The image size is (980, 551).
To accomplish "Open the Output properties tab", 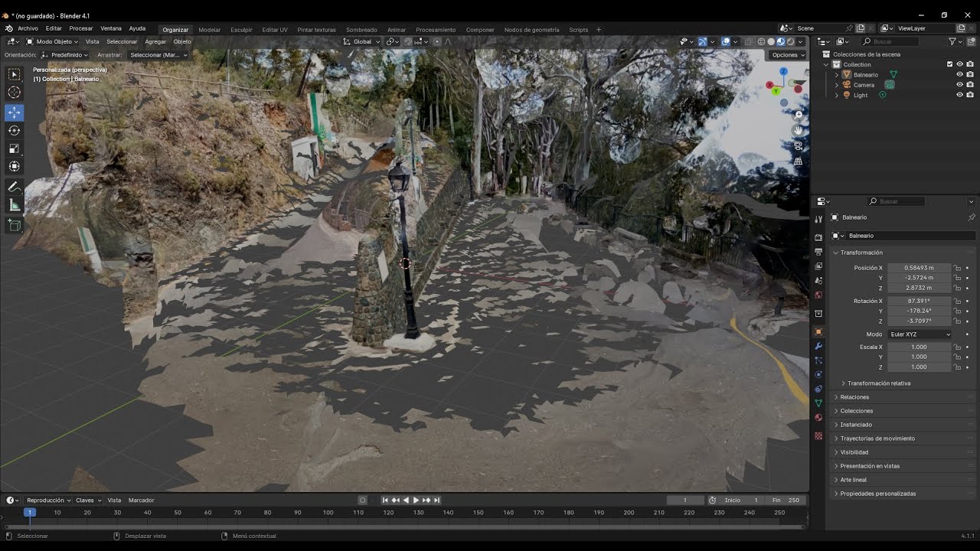I will pos(818,252).
